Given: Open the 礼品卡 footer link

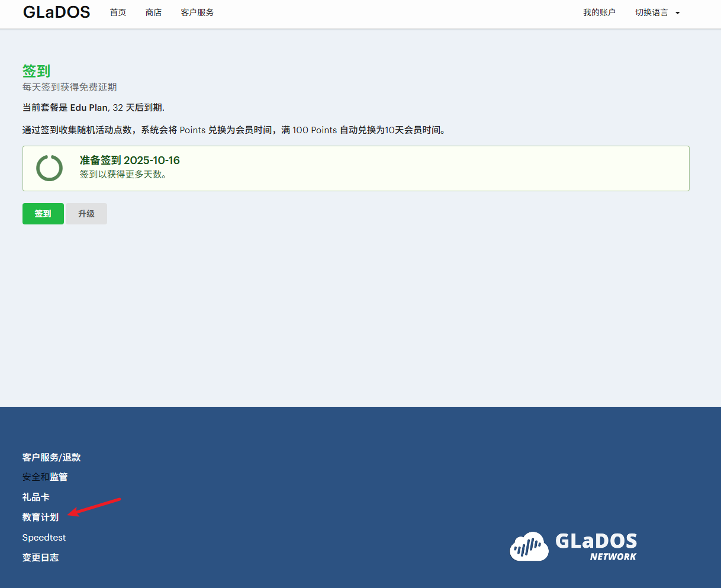Looking at the screenshot, I should 36,497.
